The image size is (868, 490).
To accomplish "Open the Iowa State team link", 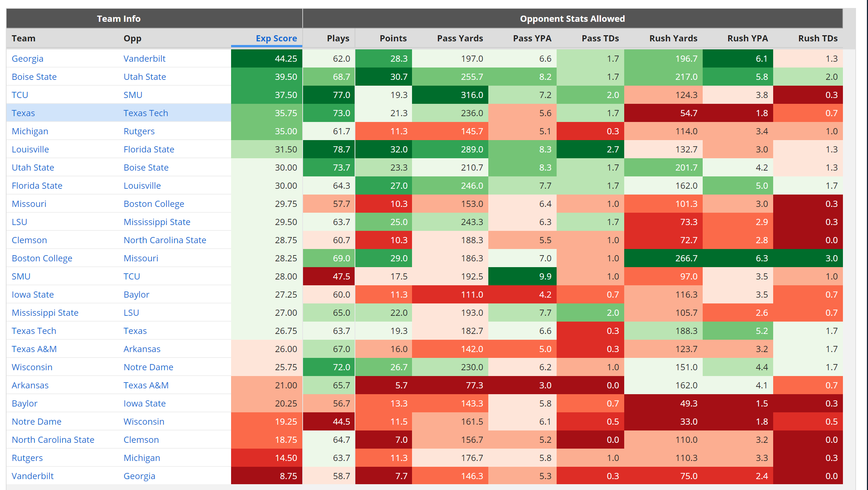I will pyautogui.click(x=33, y=294).
